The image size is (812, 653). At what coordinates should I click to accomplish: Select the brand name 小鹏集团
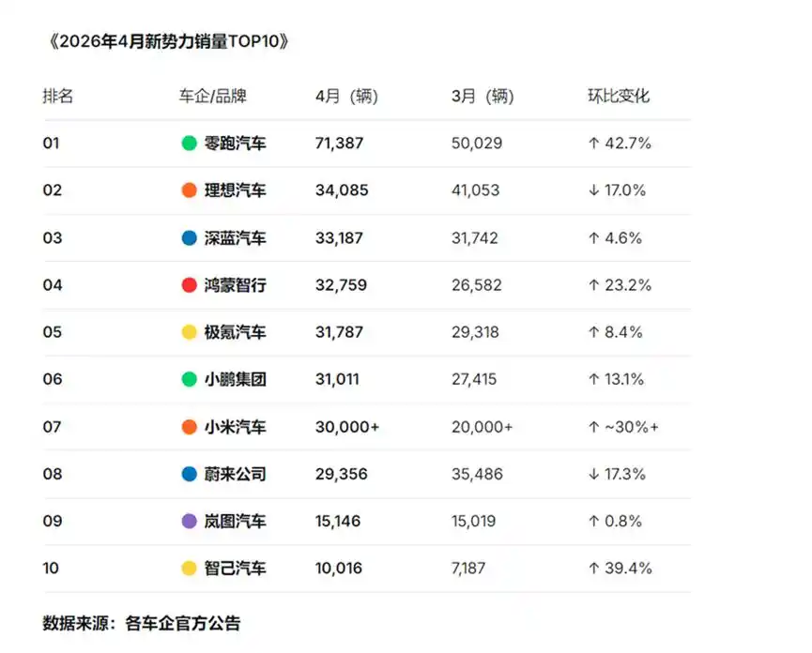pyautogui.click(x=235, y=379)
